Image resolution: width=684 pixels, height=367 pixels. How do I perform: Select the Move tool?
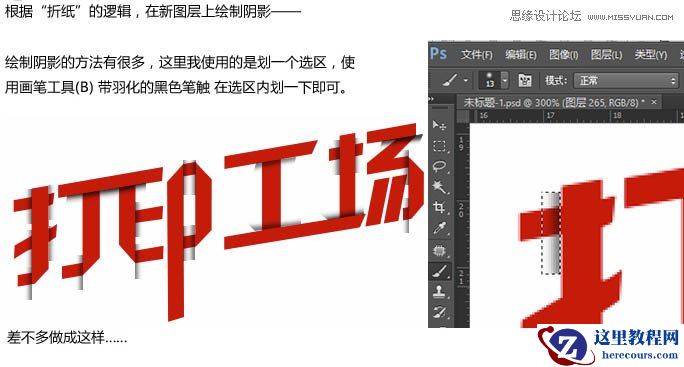[439, 125]
